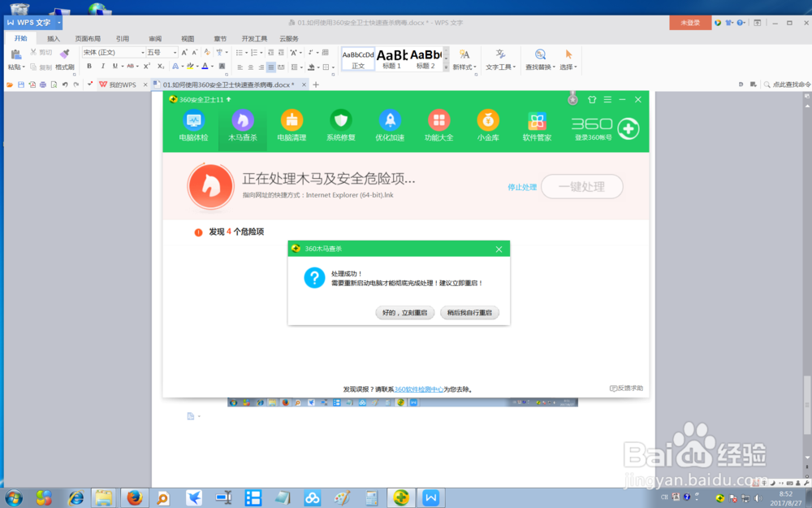Open the font size dropdown 五号

point(175,52)
